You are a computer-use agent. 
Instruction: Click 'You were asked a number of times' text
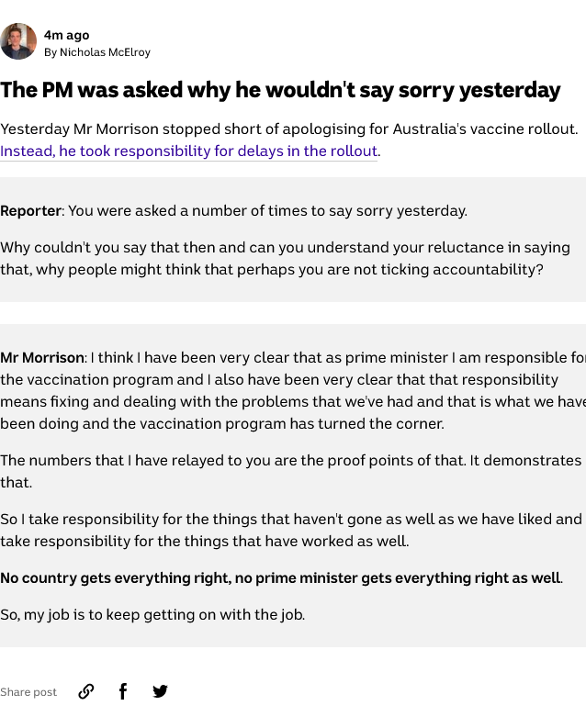[267, 211]
